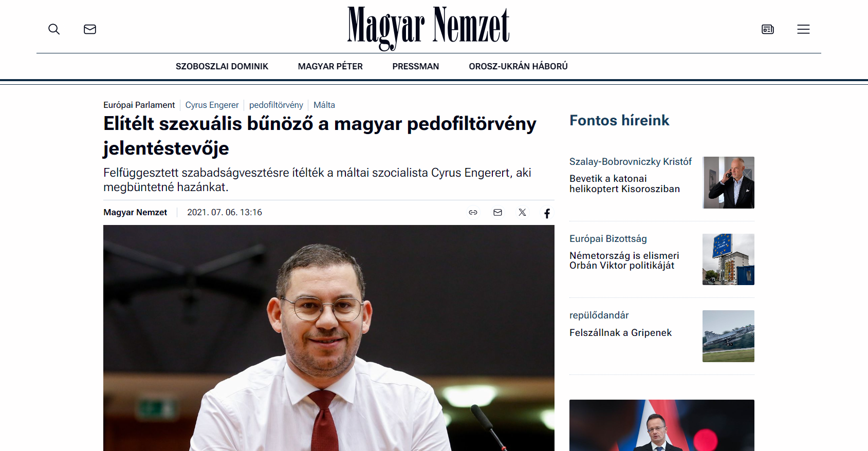The width and height of the screenshot is (868, 451).
Task: Select PRESSMAN nav item
Action: point(416,66)
